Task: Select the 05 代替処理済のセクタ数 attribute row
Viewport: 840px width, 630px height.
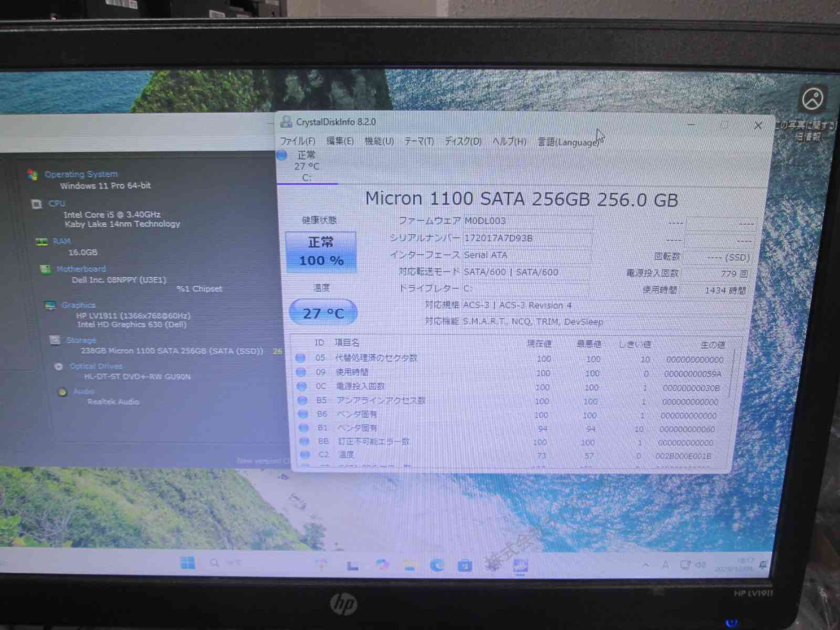Action: pyautogui.click(x=376, y=359)
